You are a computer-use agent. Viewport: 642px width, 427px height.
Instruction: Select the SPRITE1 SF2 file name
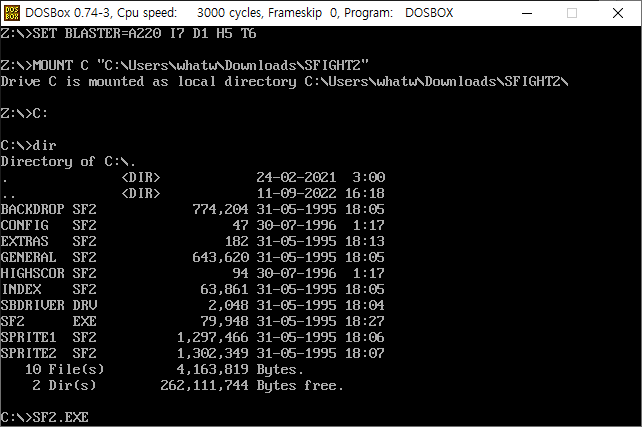(x=48, y=337)
